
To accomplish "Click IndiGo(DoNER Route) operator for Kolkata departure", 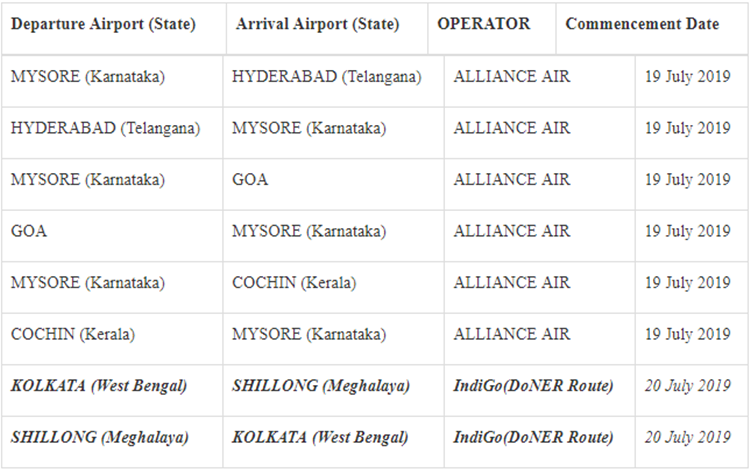I will click(x=533, y=386).
